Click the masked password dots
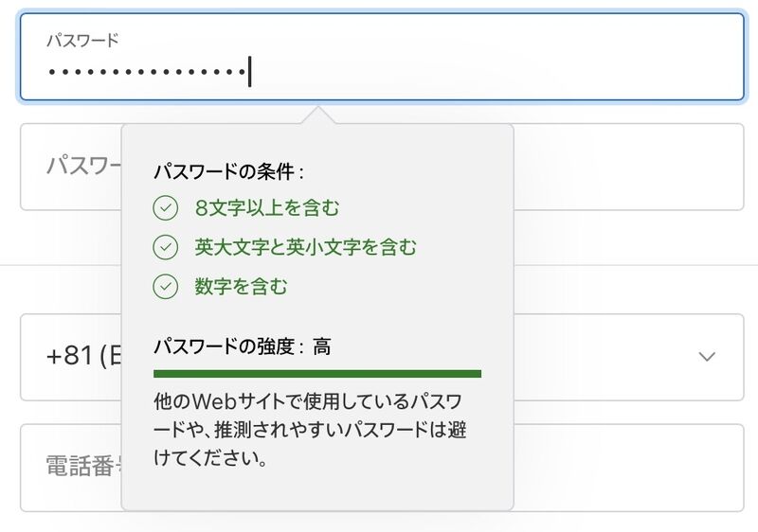Image resolution: width=758 pixels, height=532 pixels. [147, 72]
